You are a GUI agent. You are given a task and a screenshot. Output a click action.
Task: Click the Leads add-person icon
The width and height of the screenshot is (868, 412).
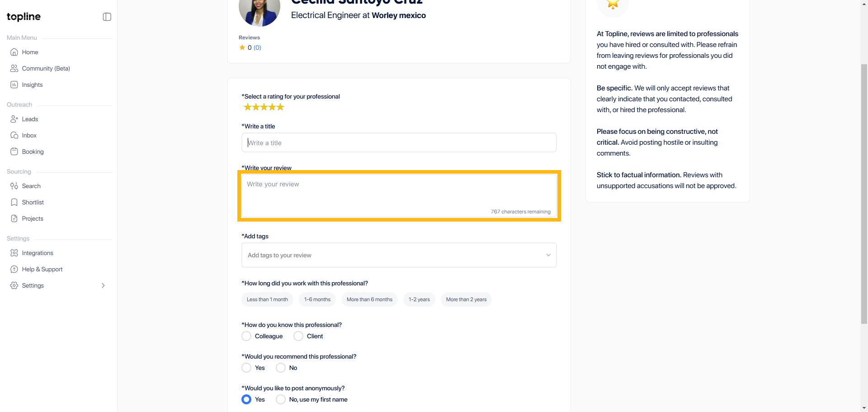pyautogui.click(x=14, y=119)
